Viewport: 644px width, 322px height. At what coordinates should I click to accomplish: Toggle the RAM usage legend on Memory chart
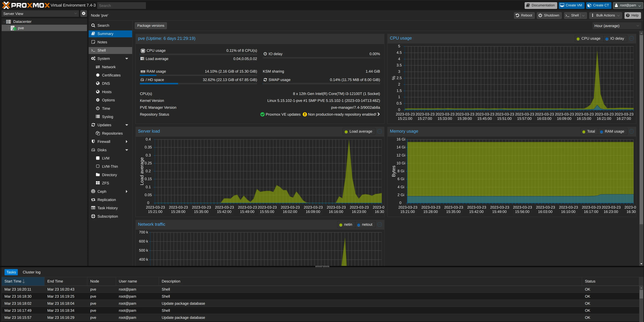[x=612, y=131]
